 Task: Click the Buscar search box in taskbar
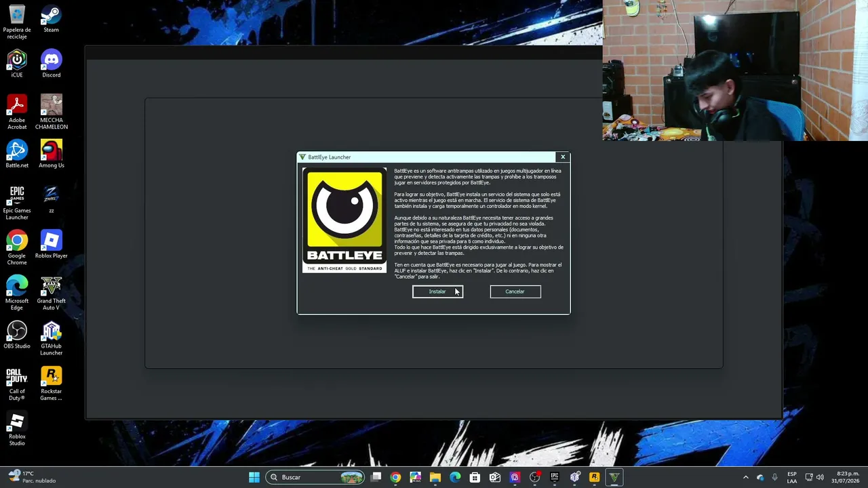315,477
